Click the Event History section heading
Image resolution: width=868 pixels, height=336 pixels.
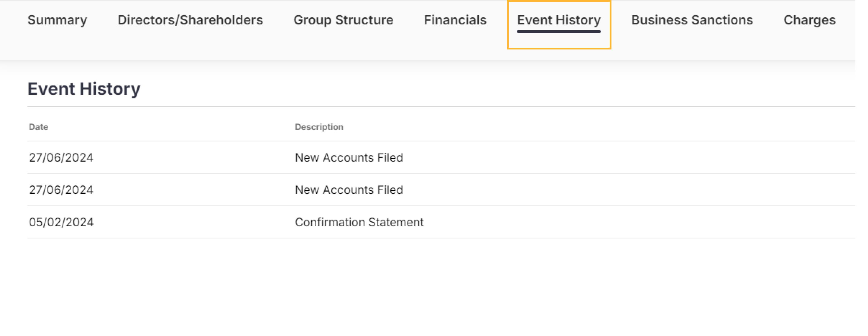coord(84,89)
